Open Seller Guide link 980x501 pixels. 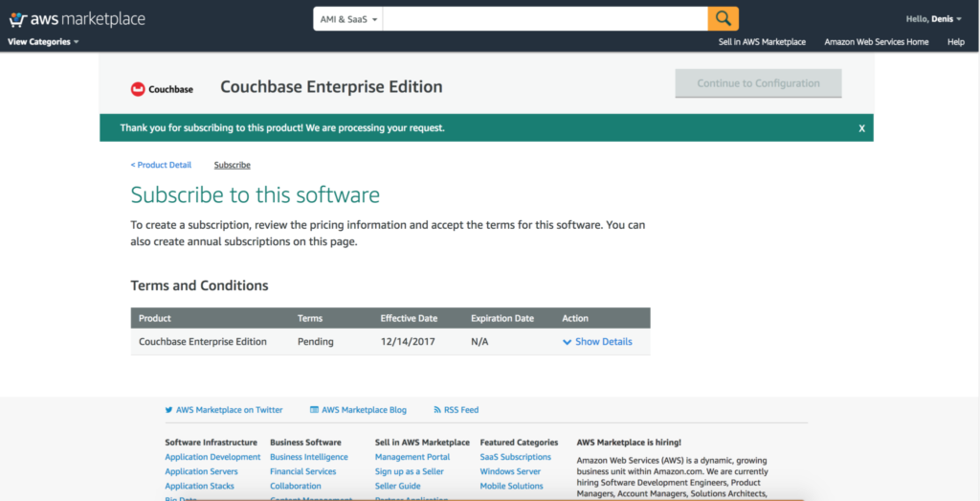coord(397,486)
